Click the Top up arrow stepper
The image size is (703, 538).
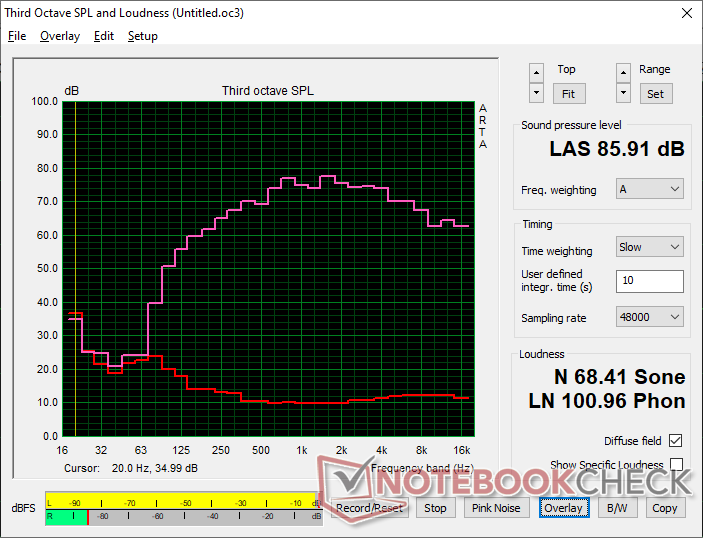[x=536, y=73]
